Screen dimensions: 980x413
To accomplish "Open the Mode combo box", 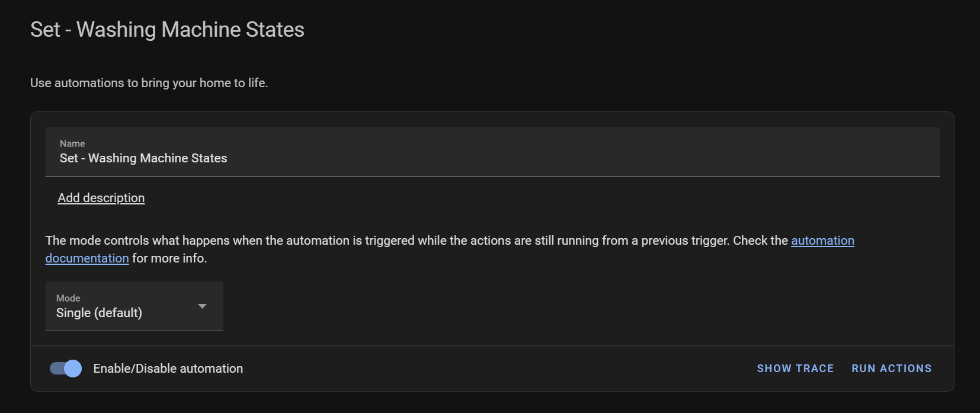I will point(134,306).
